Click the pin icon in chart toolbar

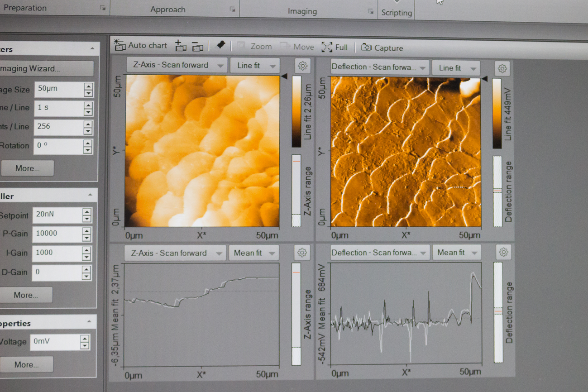[x=220, y=45]
